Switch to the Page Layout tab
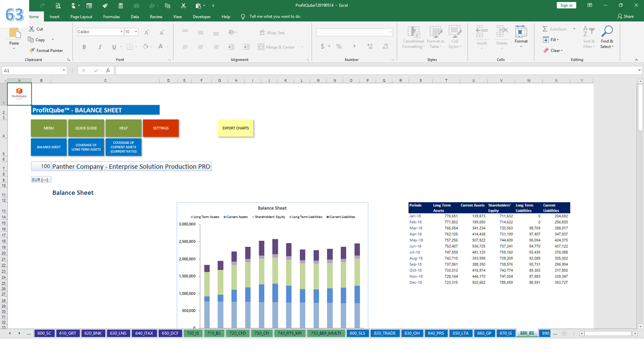This screenshot has width=644, height=362. (81, 17)
